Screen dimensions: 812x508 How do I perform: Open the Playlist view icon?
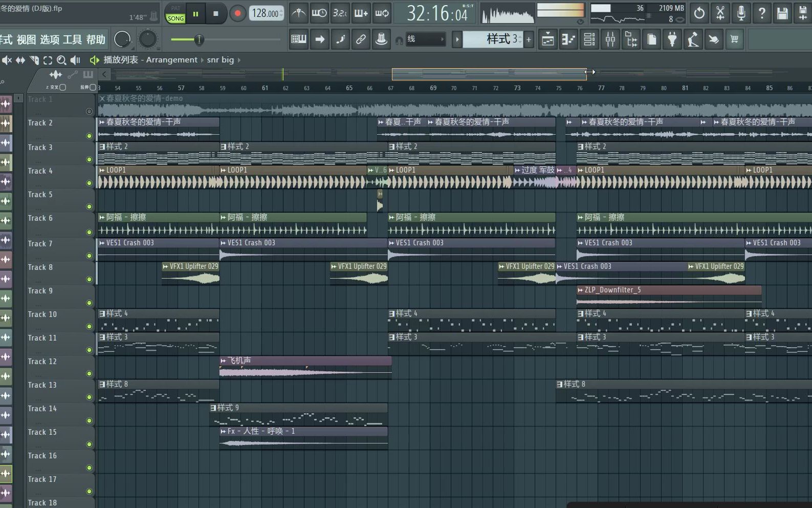(x=548, y=39)
